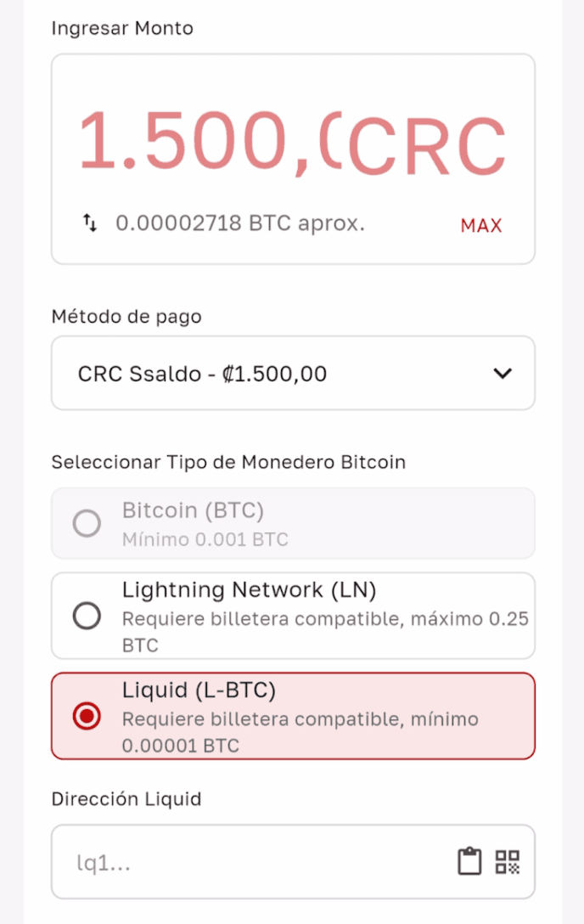Tap the Mínimo 0.001 BTC note
Viewport: 584px width, 924px height.
[205, 539]
